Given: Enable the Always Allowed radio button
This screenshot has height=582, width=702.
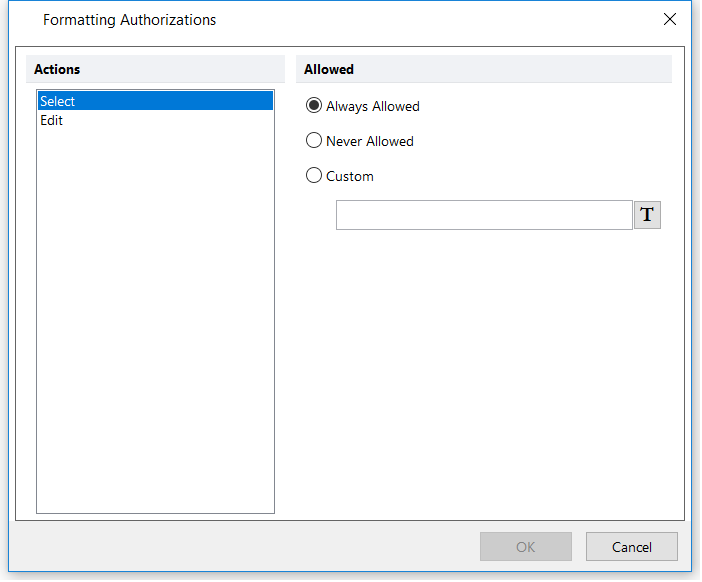Looking at the screenshot, I should click(314, 106).
